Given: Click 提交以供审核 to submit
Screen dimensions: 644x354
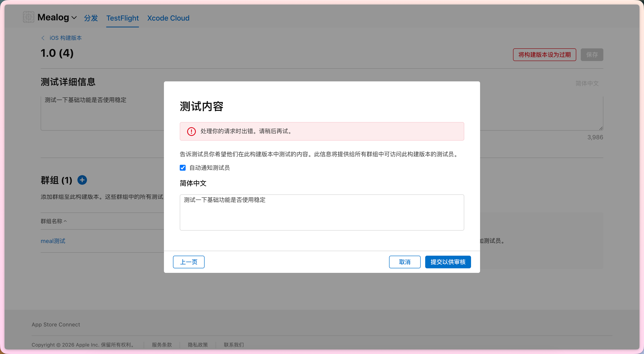Looking at the screenshot, I should 448,262.
